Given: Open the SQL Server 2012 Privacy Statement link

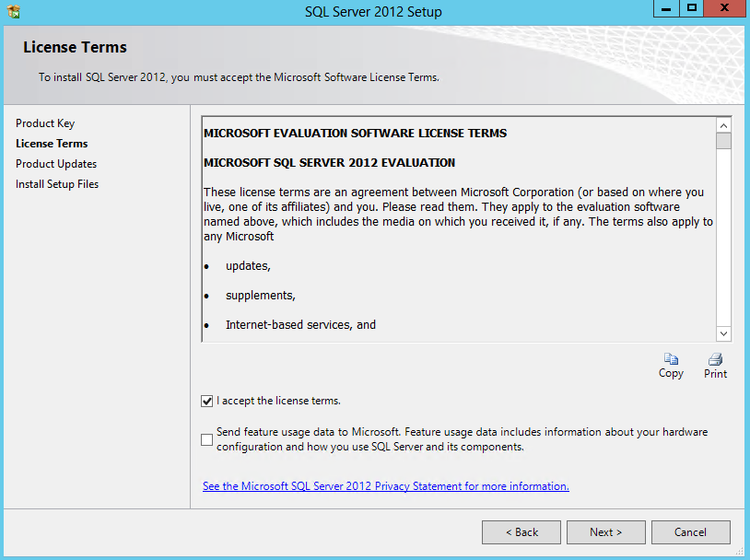Looking at the screenshot, I should coord(385,486).
